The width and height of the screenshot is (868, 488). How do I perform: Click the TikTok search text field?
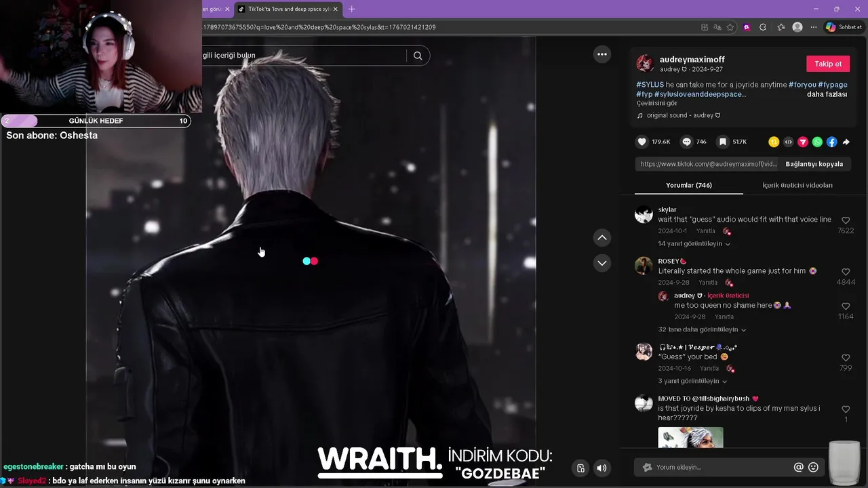(304, 56)
